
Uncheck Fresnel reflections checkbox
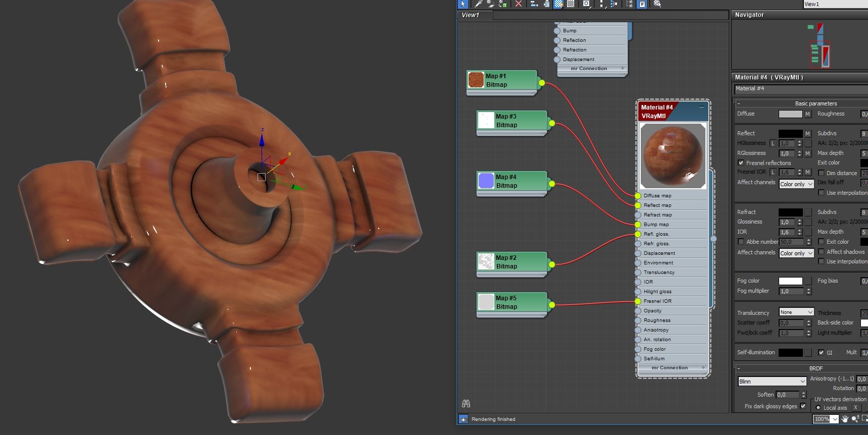741,163
